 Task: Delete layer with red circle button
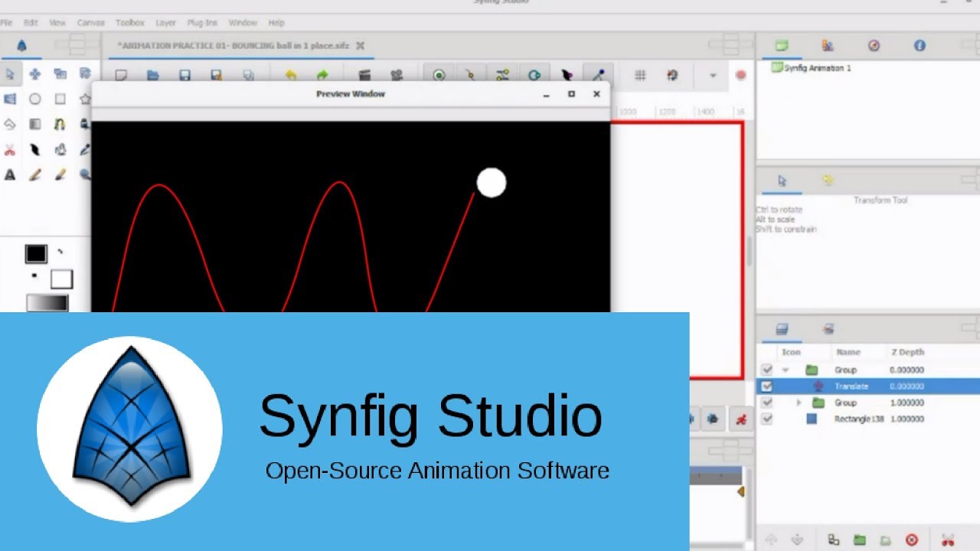point(911,540)
